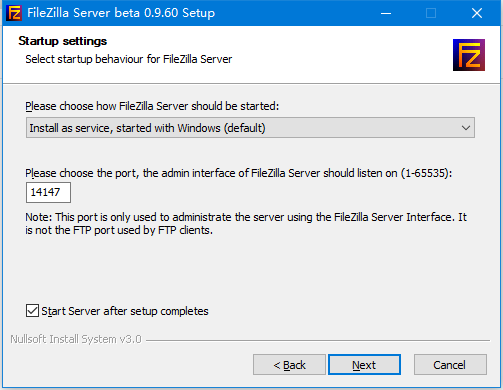Screen dimensions: 503x390
Task: Go to previous step with Back button
Action: pos(289,365)
